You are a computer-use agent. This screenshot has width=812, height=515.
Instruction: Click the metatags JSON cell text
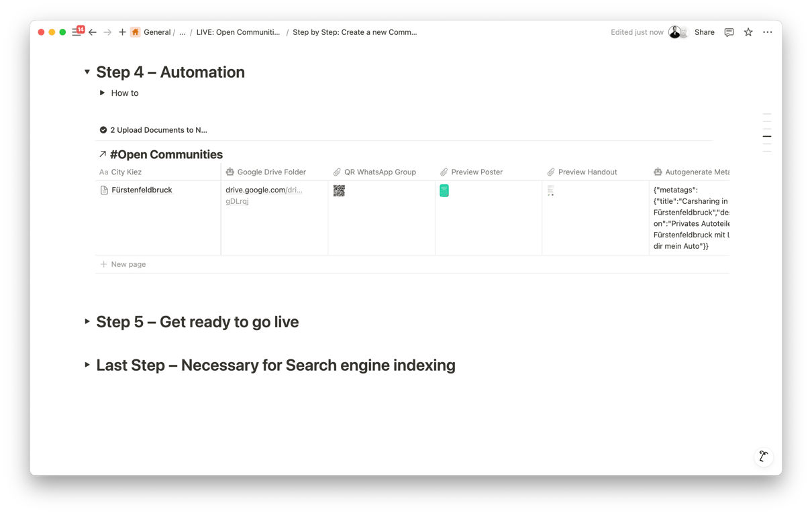pyautogui.click(x=691, y=218)
